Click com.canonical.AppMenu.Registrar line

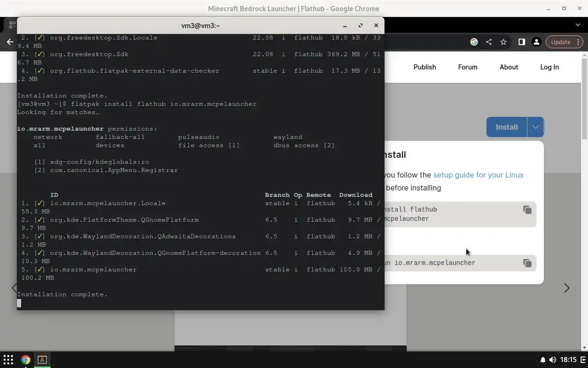(x=106, y=170)
